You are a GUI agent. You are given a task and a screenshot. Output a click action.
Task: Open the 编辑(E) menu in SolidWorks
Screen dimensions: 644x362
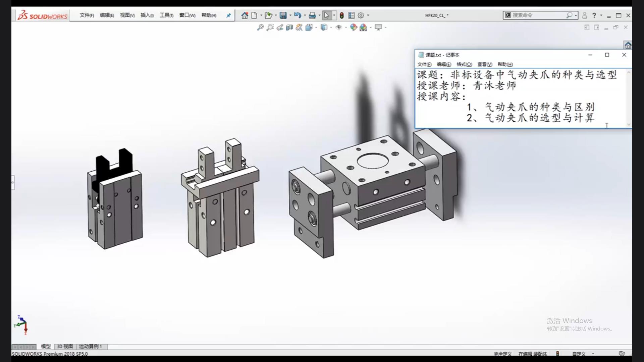[107, 15]
